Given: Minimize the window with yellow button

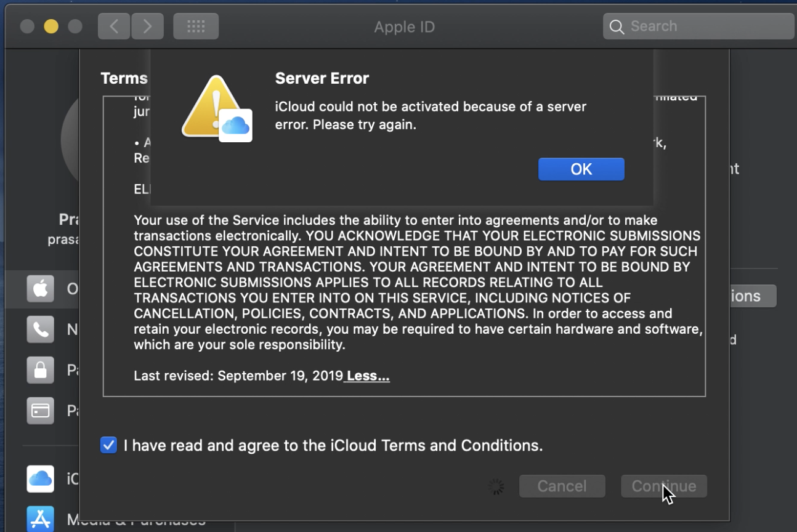Looking at the screenshot, I should pyautogui.click(x=51, y=26).
